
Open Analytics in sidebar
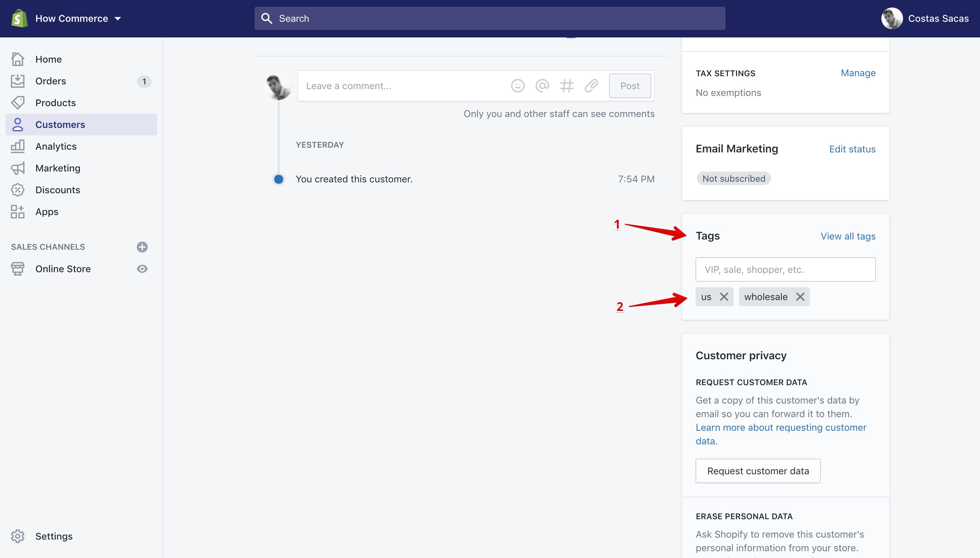(x=55, y=146)
